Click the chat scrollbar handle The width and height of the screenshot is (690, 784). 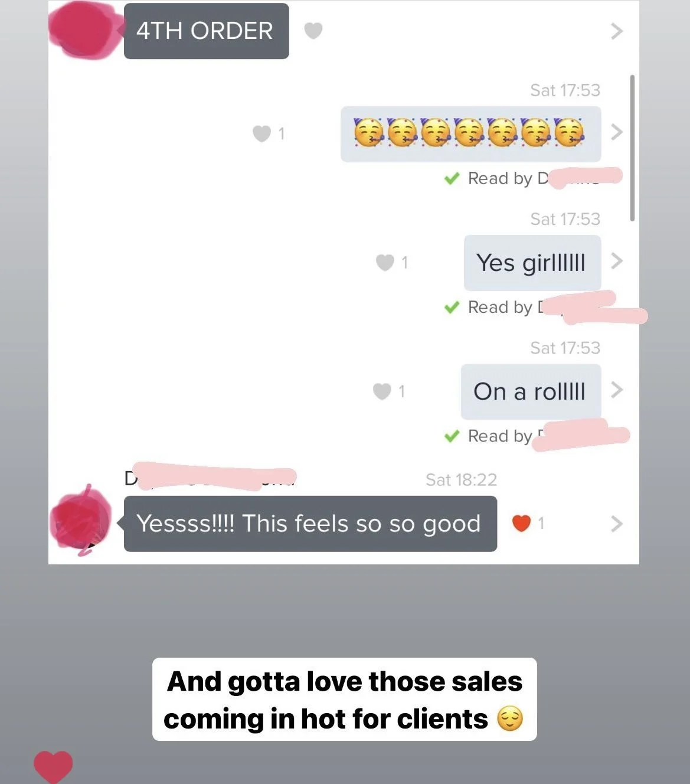632,148
